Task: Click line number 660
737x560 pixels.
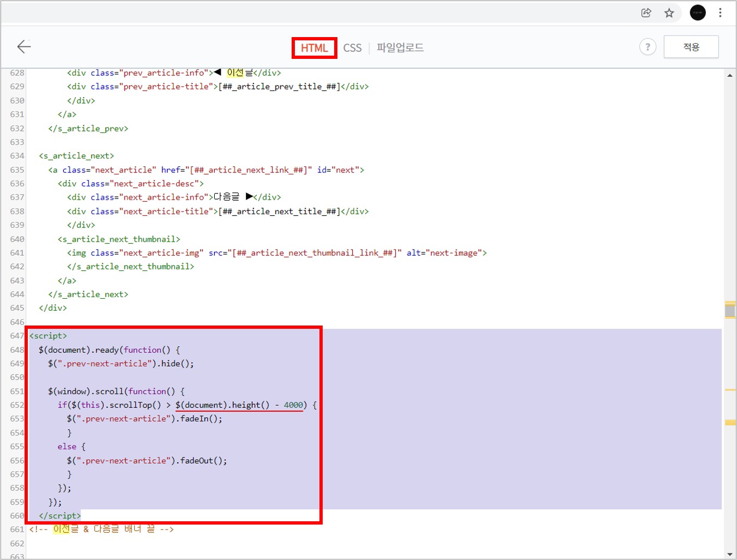Action: 17,516
